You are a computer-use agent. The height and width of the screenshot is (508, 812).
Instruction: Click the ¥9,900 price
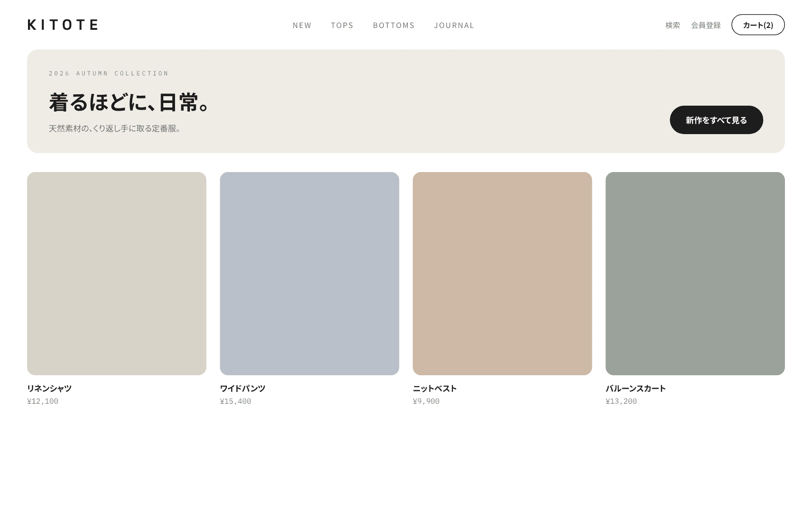(426, 401)
